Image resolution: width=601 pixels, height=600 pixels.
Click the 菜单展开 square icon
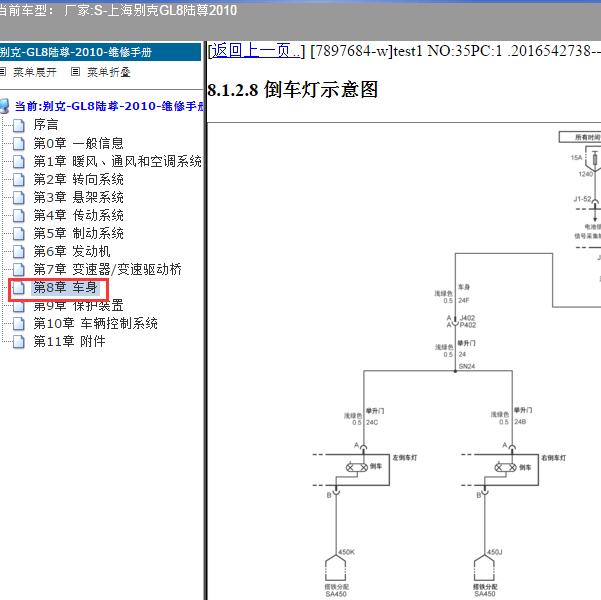point(3,72)
